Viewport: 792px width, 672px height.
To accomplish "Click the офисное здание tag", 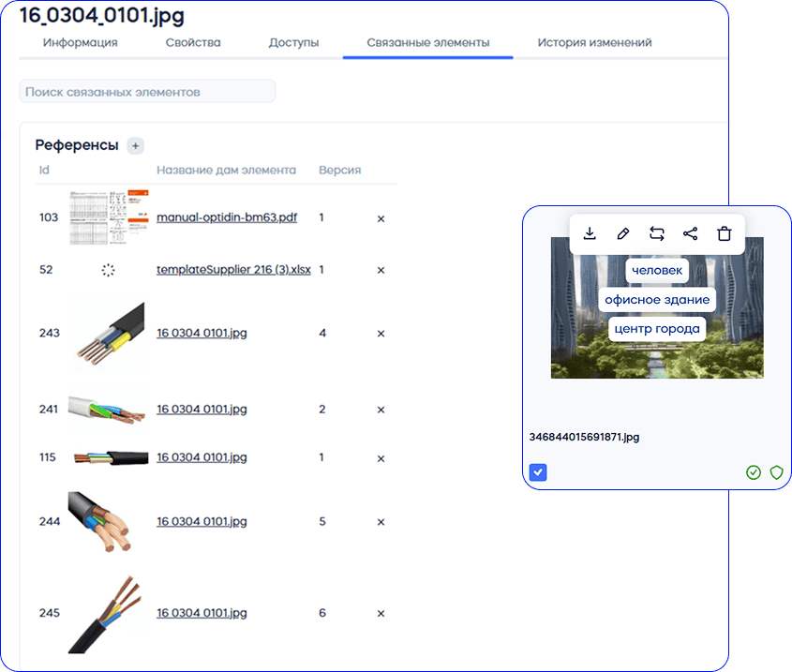I will click(657, 300).
